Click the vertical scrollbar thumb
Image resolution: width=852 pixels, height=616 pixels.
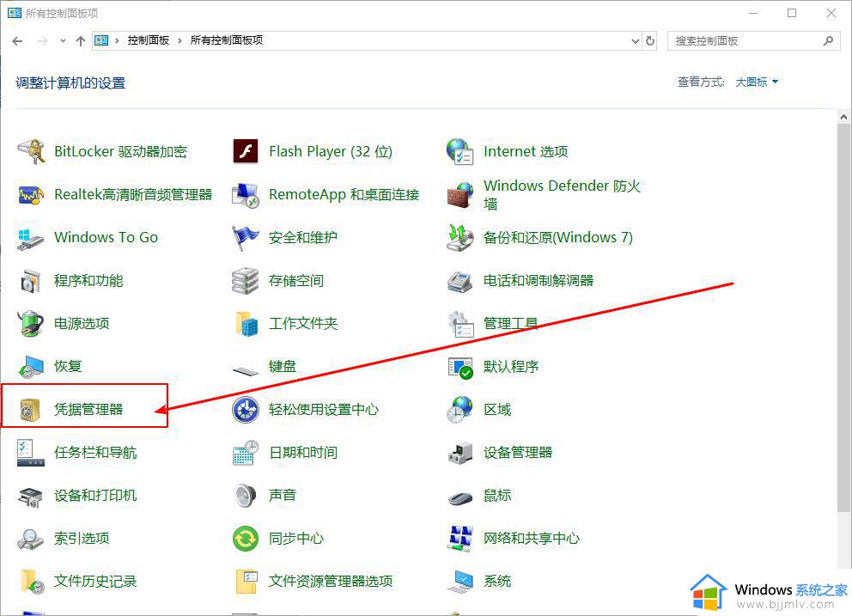[x=844, y=318]
